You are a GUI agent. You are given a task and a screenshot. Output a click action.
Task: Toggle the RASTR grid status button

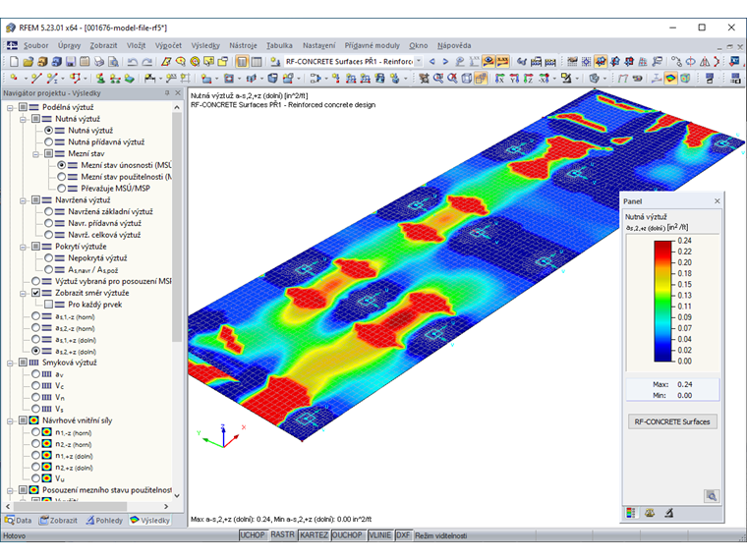point(282,535)
